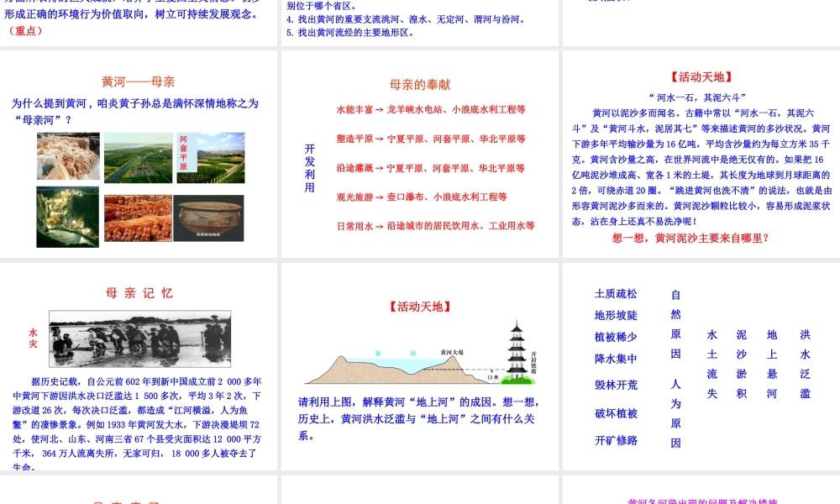840x504 pixels.
Task: Click the question about 母亲河 in blue
Action: (135, 112)
